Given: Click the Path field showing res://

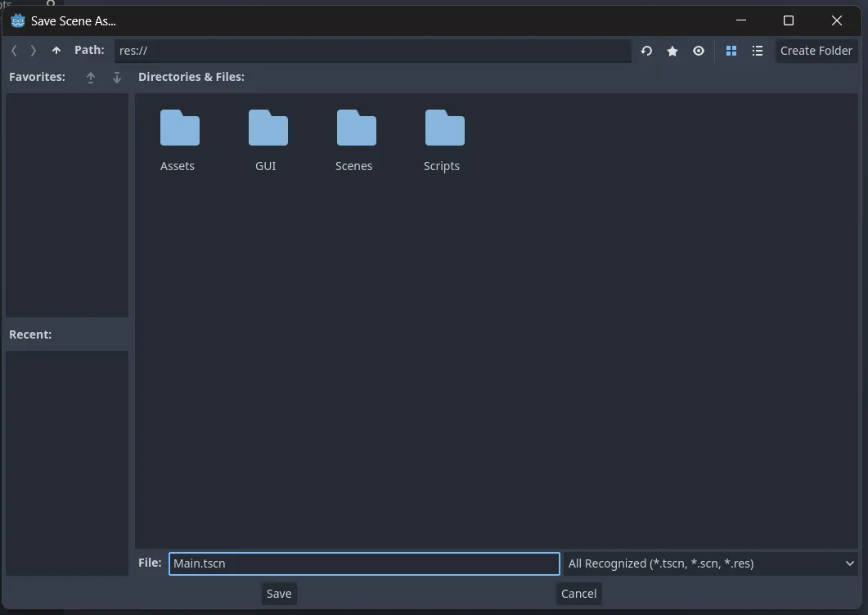Looking at the screenshot, I should (x=372, y=51).
